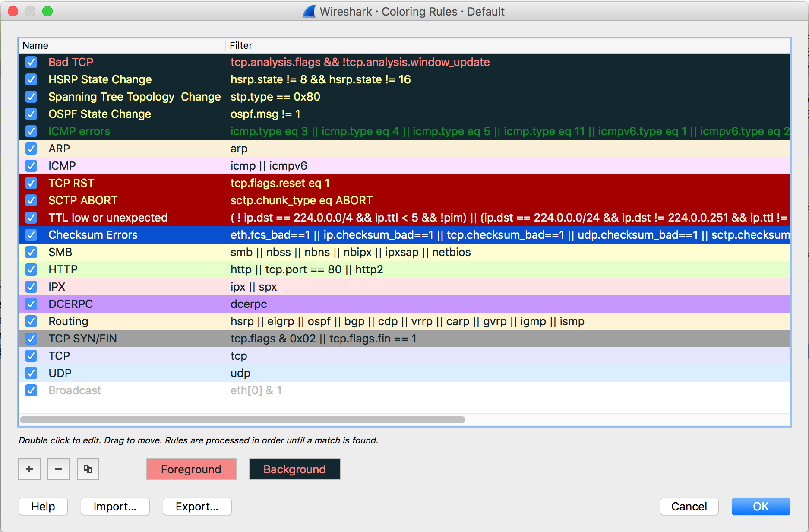Import coloring rules from a file
The width and height of the screenshot is (809, 532).
[x=115, y=507]
